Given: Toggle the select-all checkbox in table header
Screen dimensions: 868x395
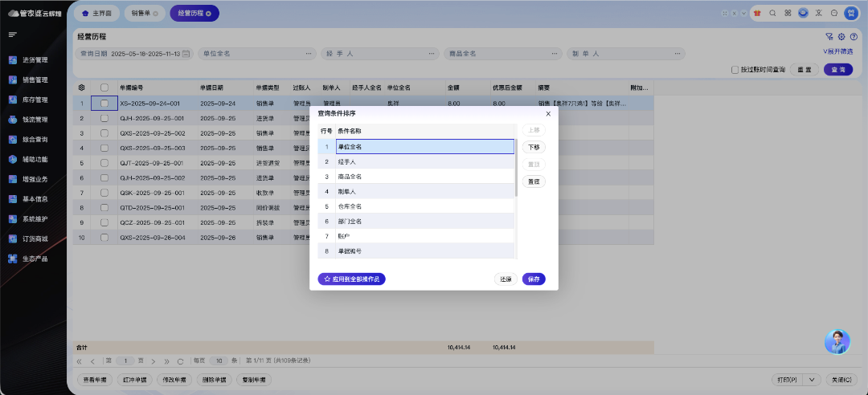Looking at the screenshot, I should [x=104, y=87].
